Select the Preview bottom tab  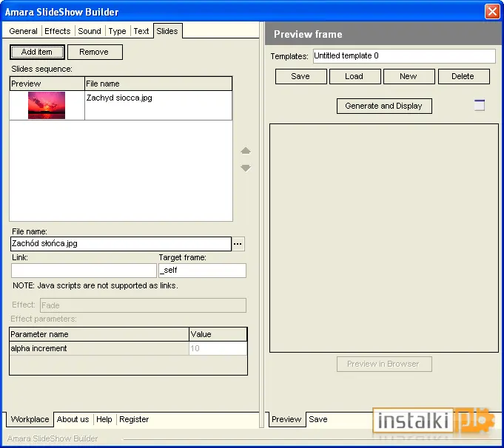pyautogui.click(x=286, y=419)
